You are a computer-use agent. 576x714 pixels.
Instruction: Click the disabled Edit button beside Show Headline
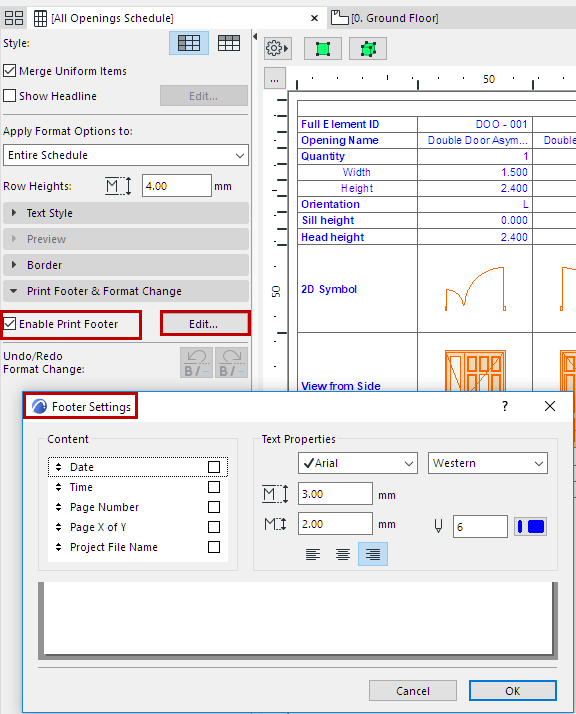(x=204, y=96)
